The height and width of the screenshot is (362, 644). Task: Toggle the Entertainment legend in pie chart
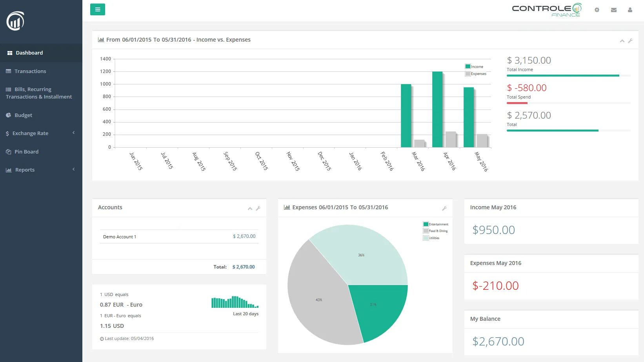click(436, 224)
